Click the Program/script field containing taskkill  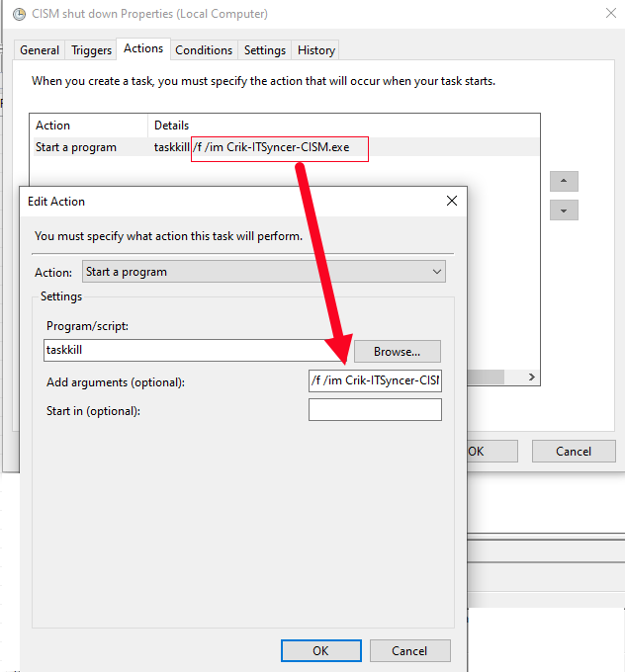pyautogui.click(x=193, y=350)
